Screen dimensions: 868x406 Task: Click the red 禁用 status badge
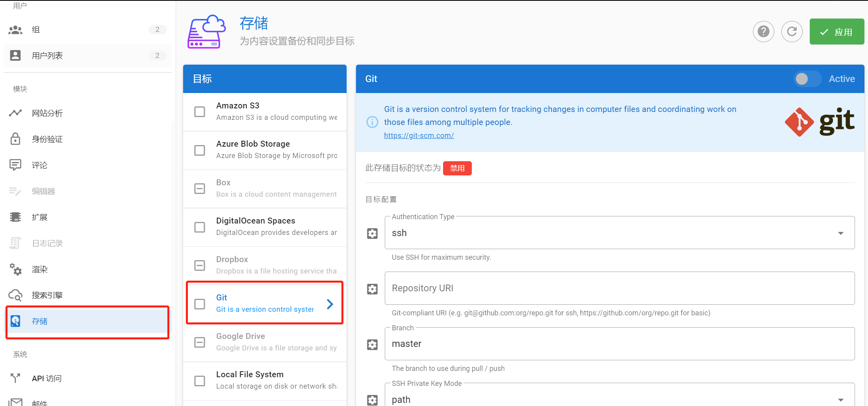[x=457, y=168]
